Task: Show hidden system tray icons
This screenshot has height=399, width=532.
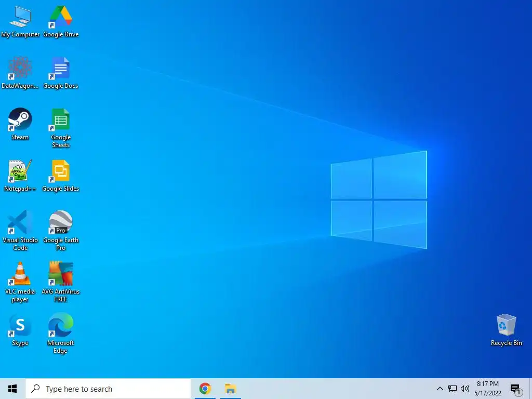Action: pos(440,389)
